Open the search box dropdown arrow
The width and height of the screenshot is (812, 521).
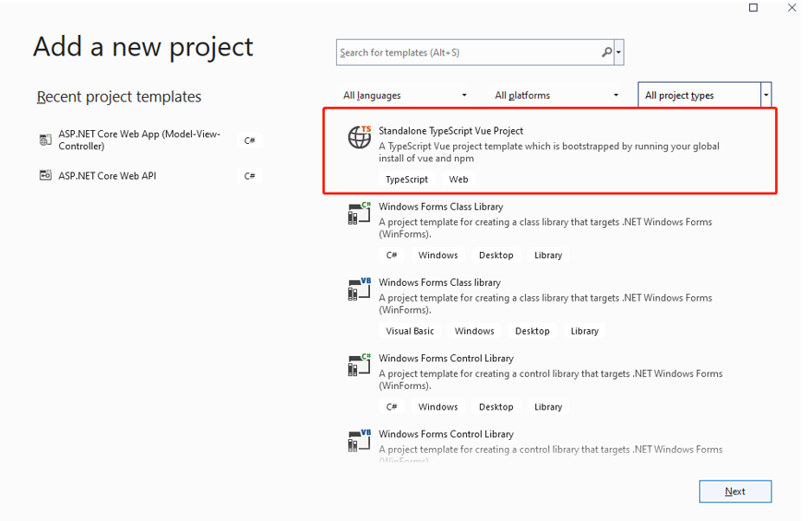tap(619, 53)
